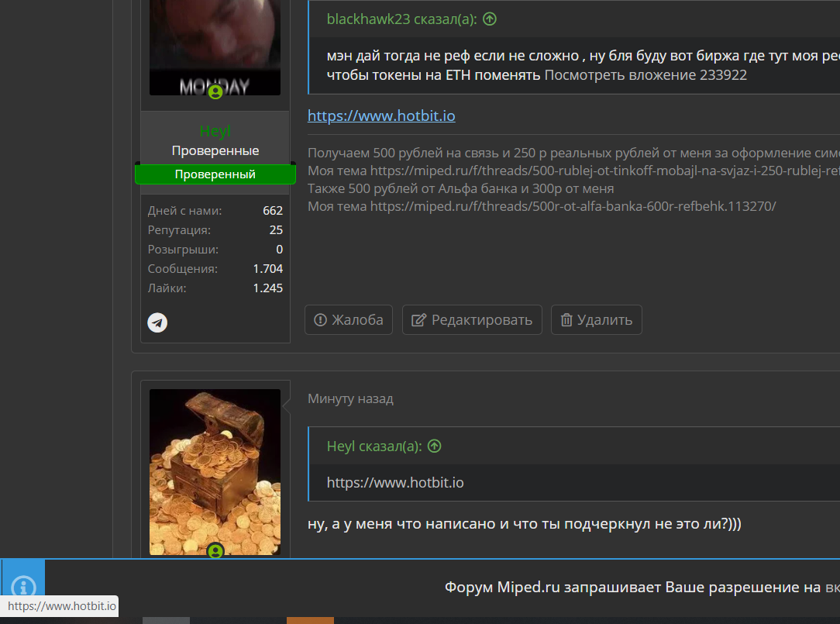Viewport: 840px width, 624px height.
Task: Click online status badge on treasure chest avatar
Action: (215, 551)
